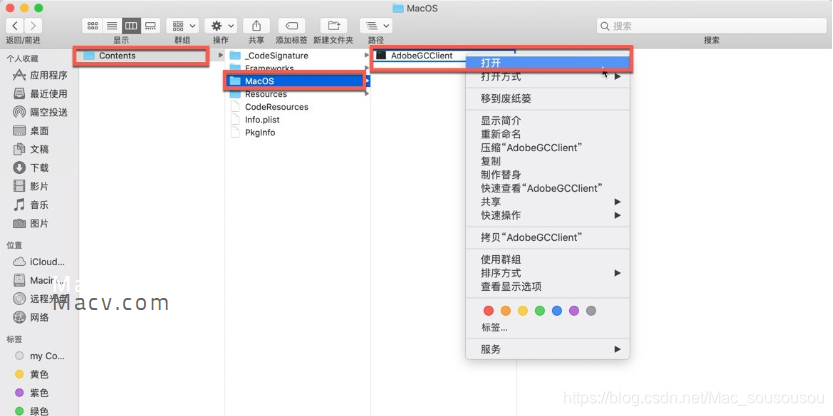Select the Frameworks folder
This screenshot has width=833, height=416.
click(x=269, y=68)
